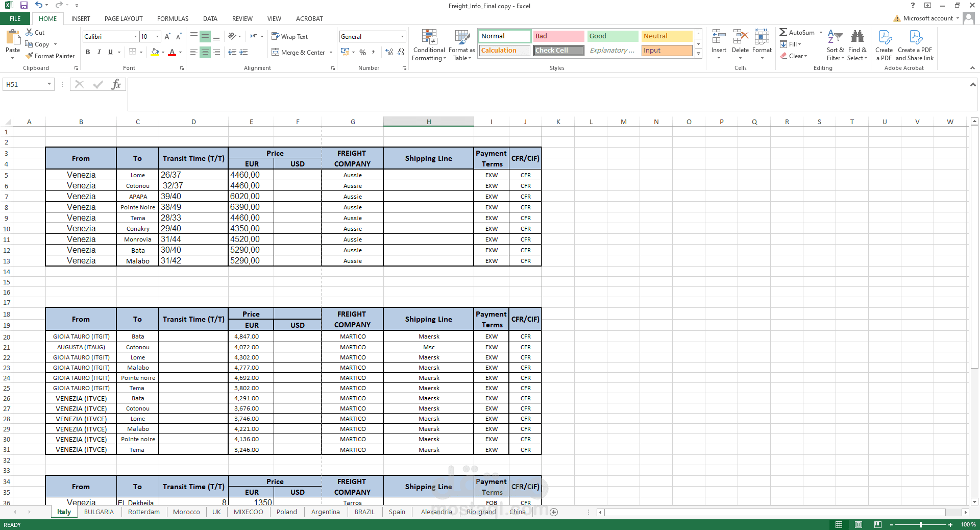Toggle Bold formatting
Image resolution: width=980 pixels, height=530 pixels.
(x=88, y=52)
